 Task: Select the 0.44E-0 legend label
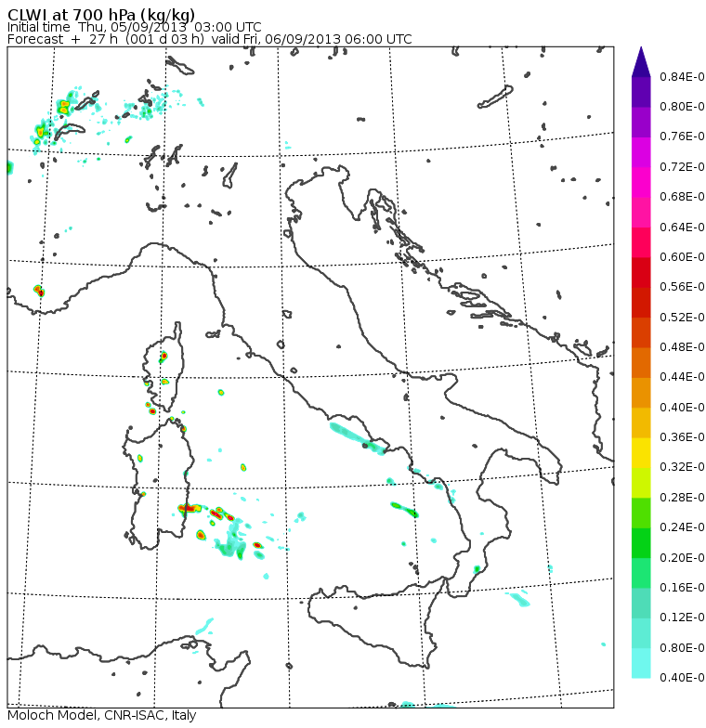click(682, 377)
